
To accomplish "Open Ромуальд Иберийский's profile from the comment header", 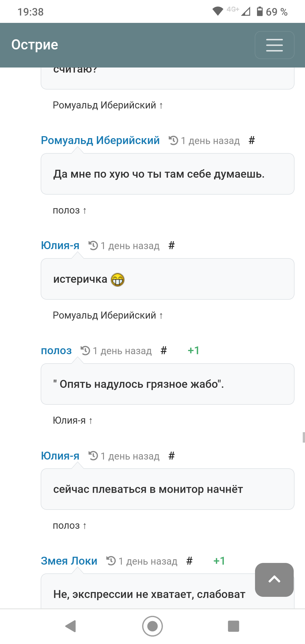I will coord(100,140).
